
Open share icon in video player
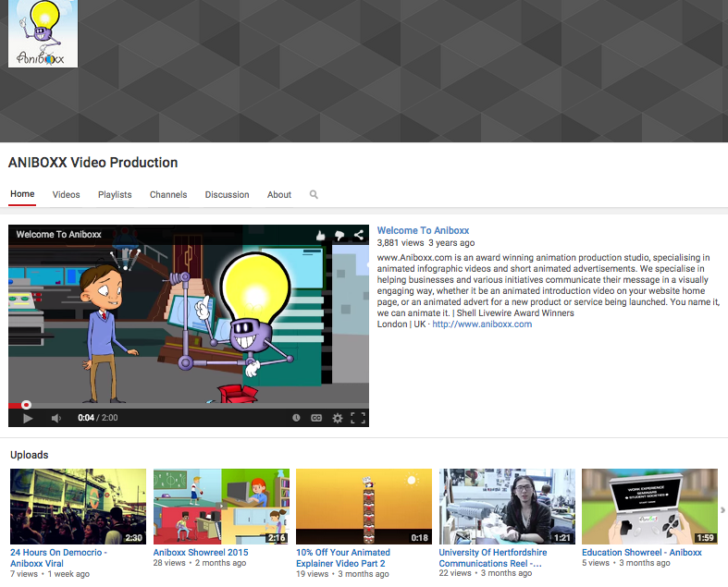click(x=359, y=236)
